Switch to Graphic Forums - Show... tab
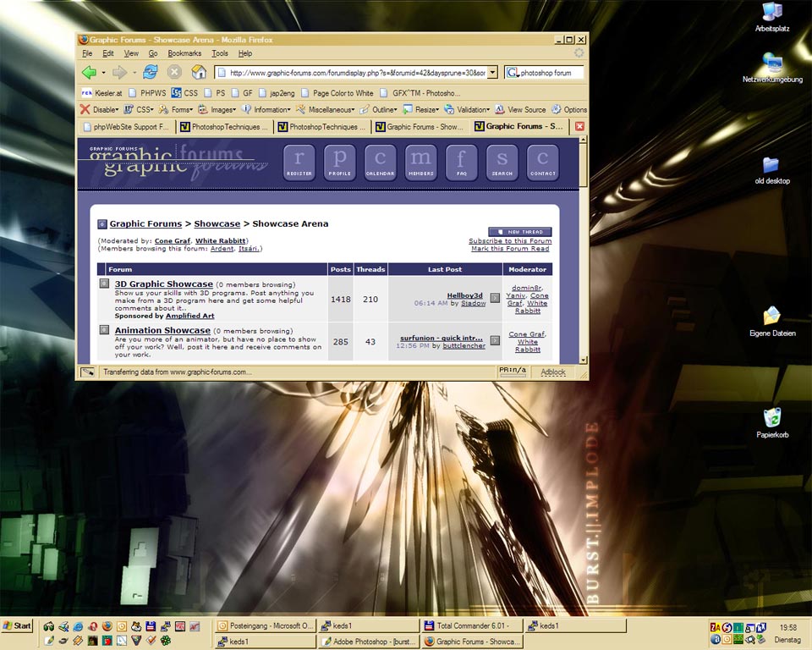The height and width of the screenshot is (650, 812). (419, 126)
